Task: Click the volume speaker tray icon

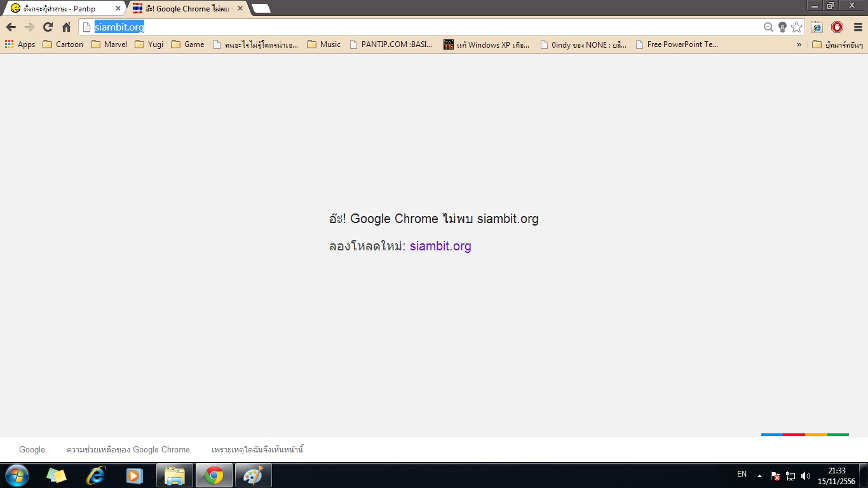Action: [x=806, y=475]
